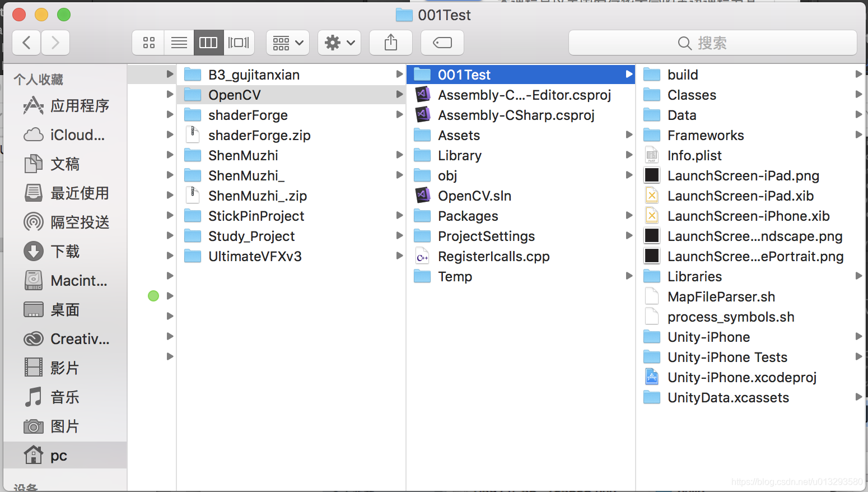Select the B3_gujitanxian folder
Image resolution: width=868 pixels, height=492 pixels.
coord(291,75)
